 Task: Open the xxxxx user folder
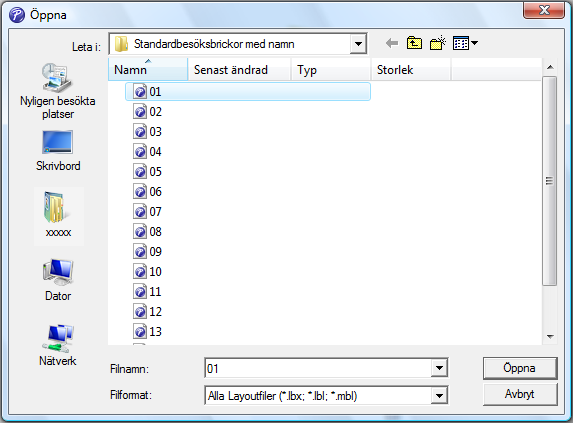(x=58, y=216)
